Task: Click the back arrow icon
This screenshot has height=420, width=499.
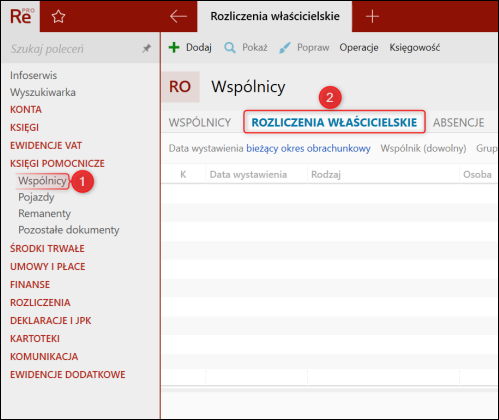Action: pyautogui.click(x=178, y=16)
